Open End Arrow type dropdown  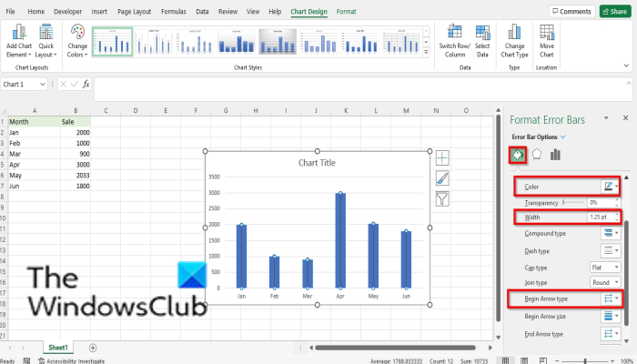611,334
